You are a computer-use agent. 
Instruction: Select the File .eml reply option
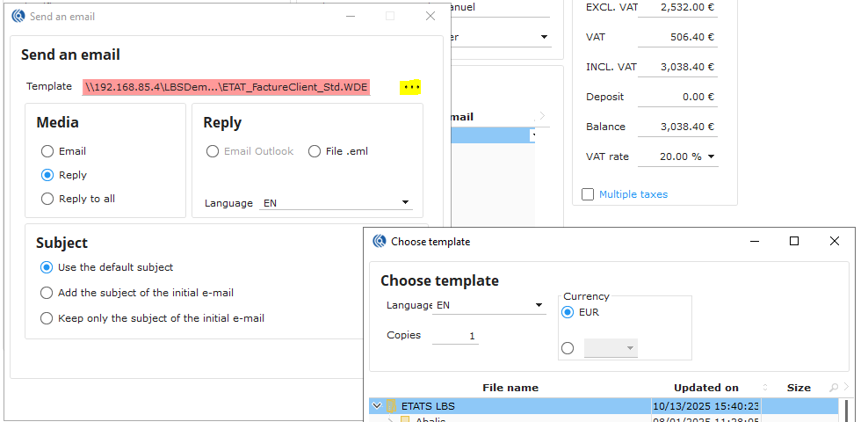[x=315, y=151]
